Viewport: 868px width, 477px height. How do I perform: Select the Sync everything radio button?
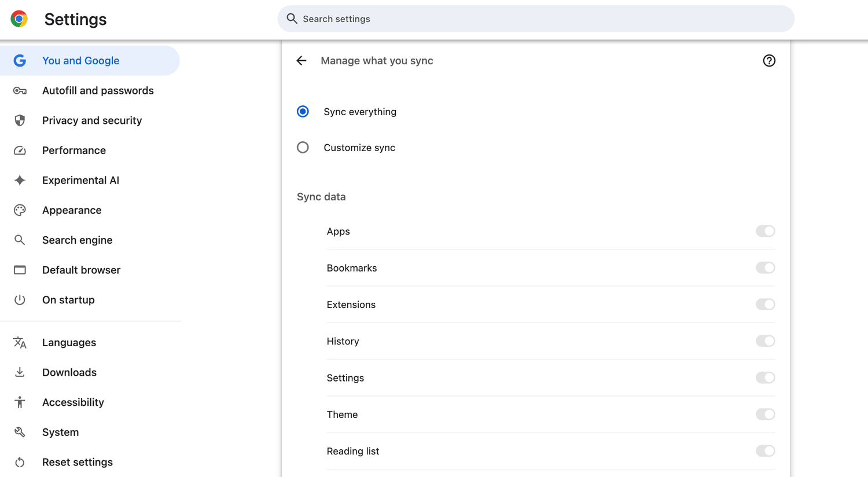[303, 112]
